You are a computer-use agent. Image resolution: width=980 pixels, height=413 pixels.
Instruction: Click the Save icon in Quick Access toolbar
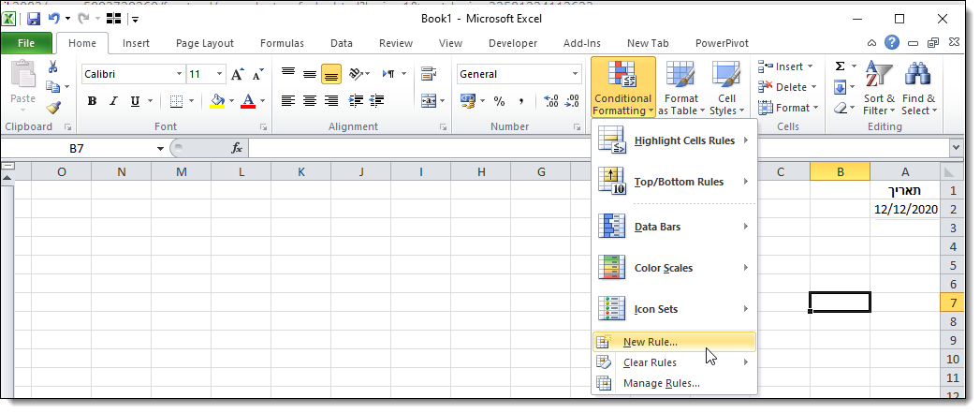point(34,19)
